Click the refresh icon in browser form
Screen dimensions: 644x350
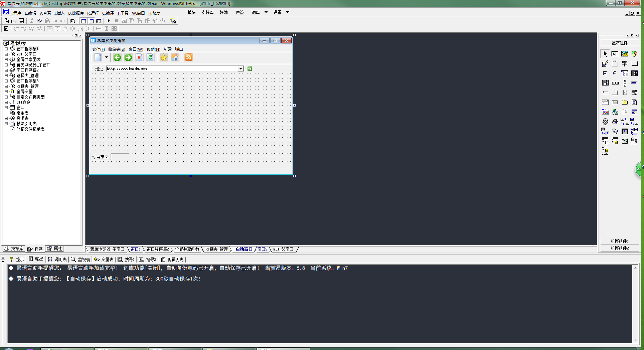(150, 57)
